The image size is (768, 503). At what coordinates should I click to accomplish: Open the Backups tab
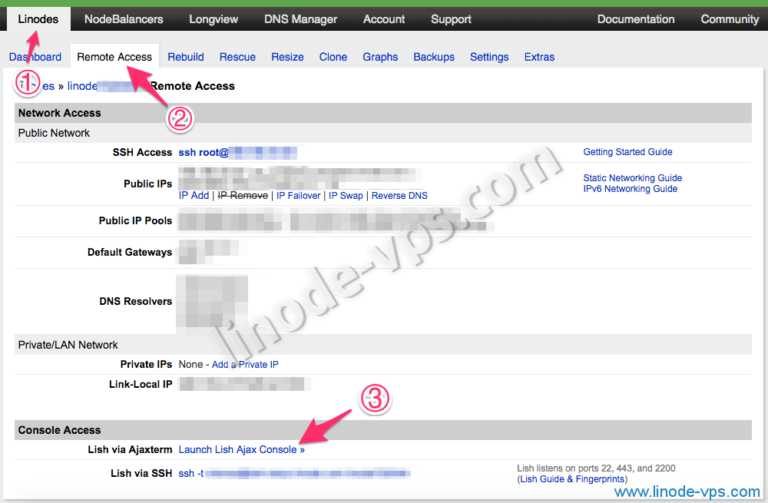point(433,57)
